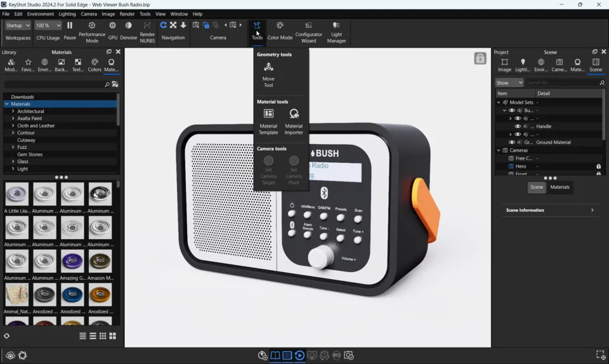Open the Favorites library tab
Screen dimensions: 609x364
[28, 65]
